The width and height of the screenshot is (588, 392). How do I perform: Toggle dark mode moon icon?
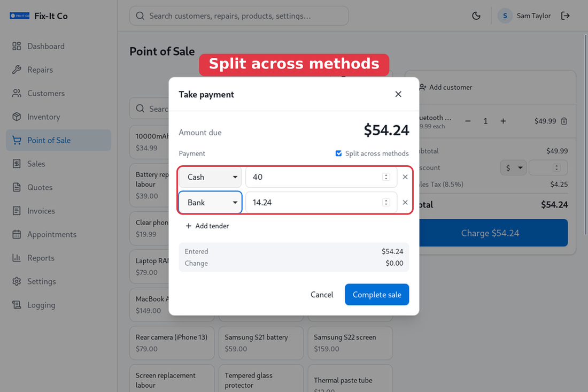coord(476,16)
